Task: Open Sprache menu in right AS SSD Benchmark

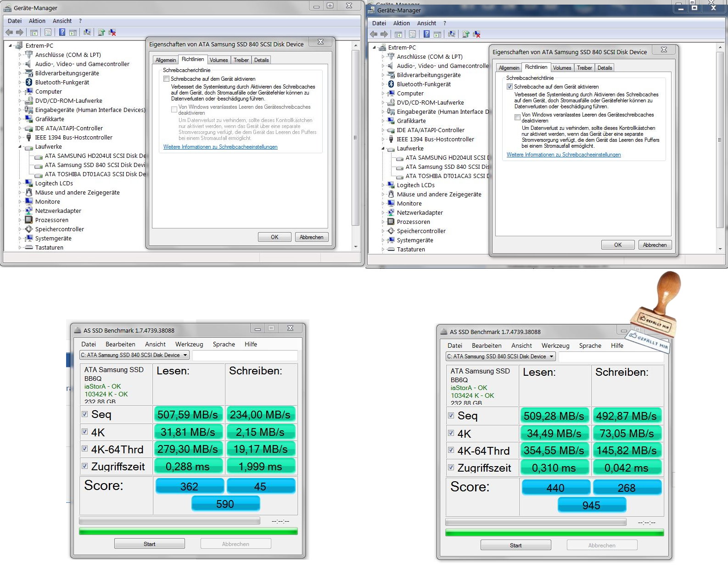Action: point(590,345)
